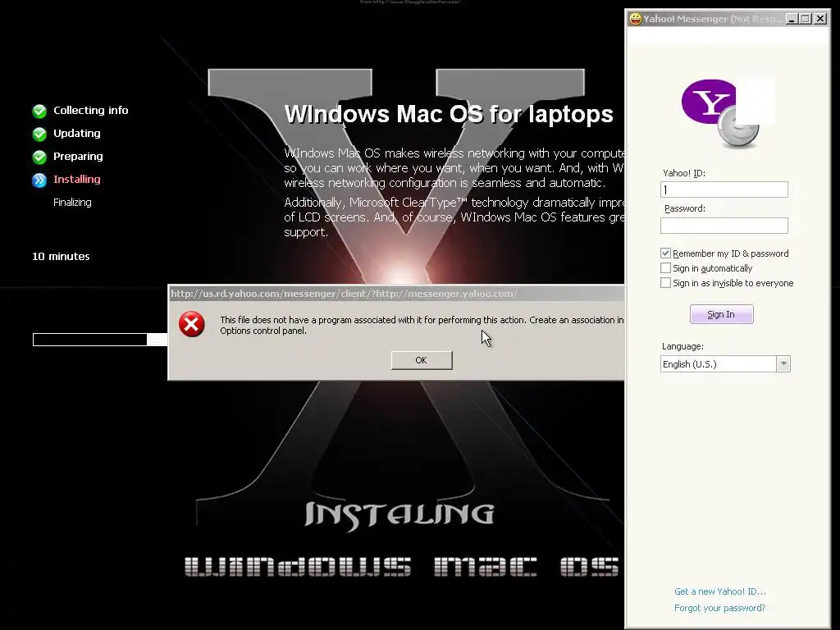Click the WIndows Mac OS for laptops heading

449,114
